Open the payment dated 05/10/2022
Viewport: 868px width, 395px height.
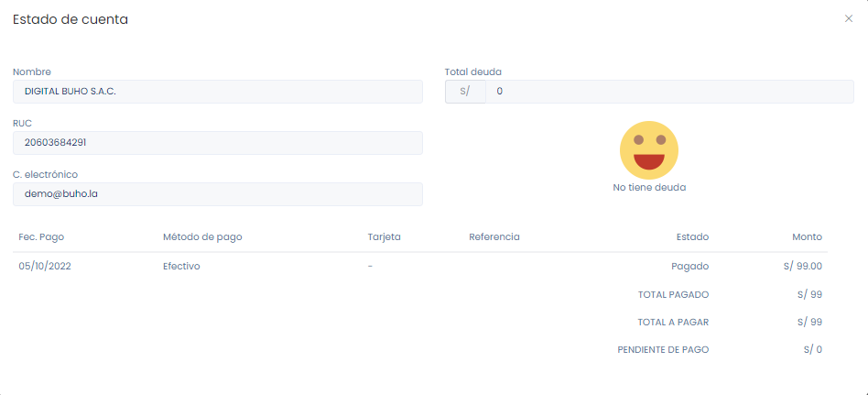45,267
